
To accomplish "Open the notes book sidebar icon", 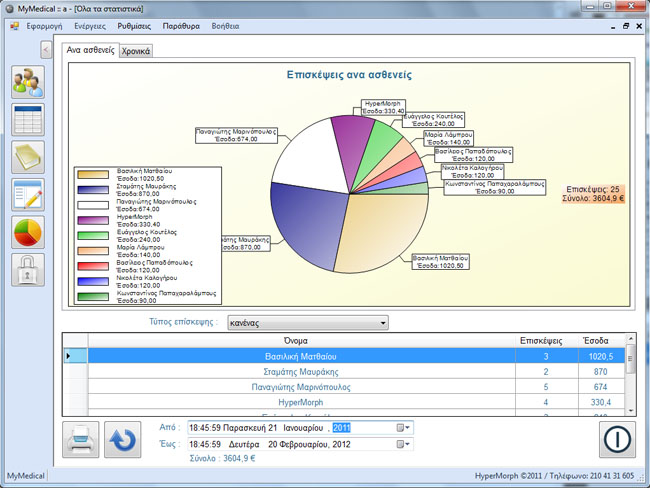I will click(x=28, y=157).
